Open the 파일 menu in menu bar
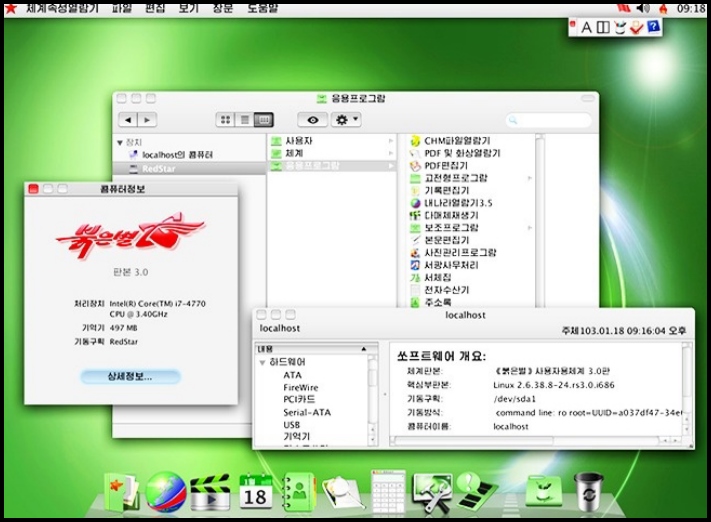Image resolution: width=711 pixels, height=522 pixels. coord(122,8)
